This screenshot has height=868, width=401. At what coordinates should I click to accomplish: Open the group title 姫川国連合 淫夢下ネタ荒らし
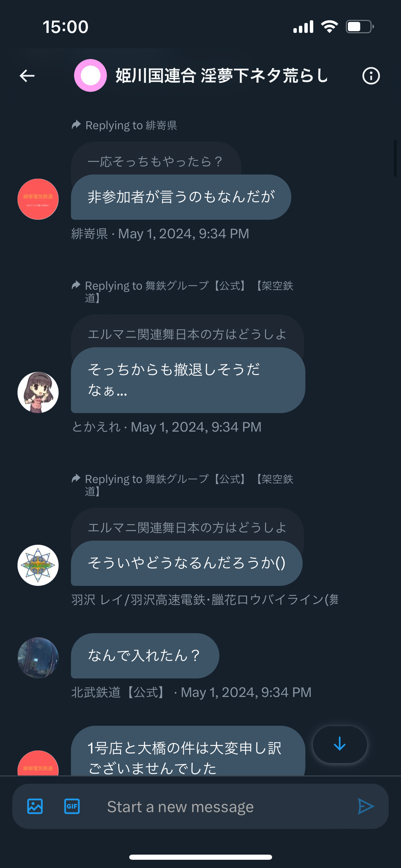(222, 75)
